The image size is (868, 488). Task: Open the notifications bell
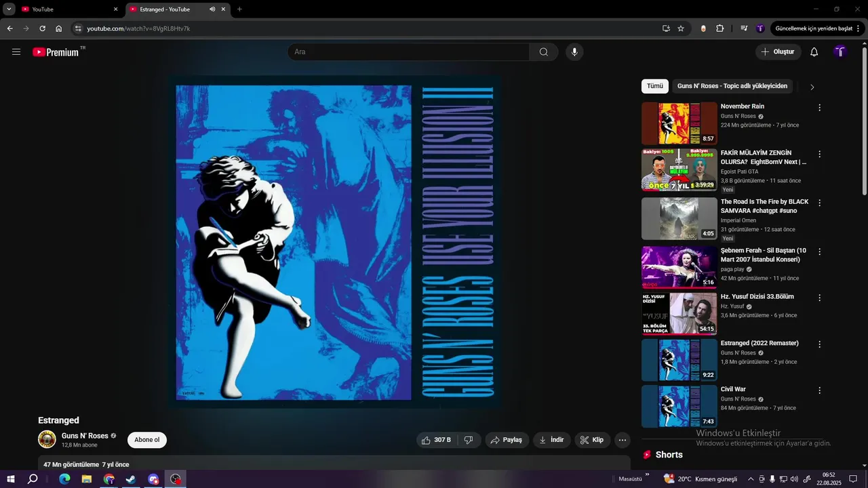[814, 52]
